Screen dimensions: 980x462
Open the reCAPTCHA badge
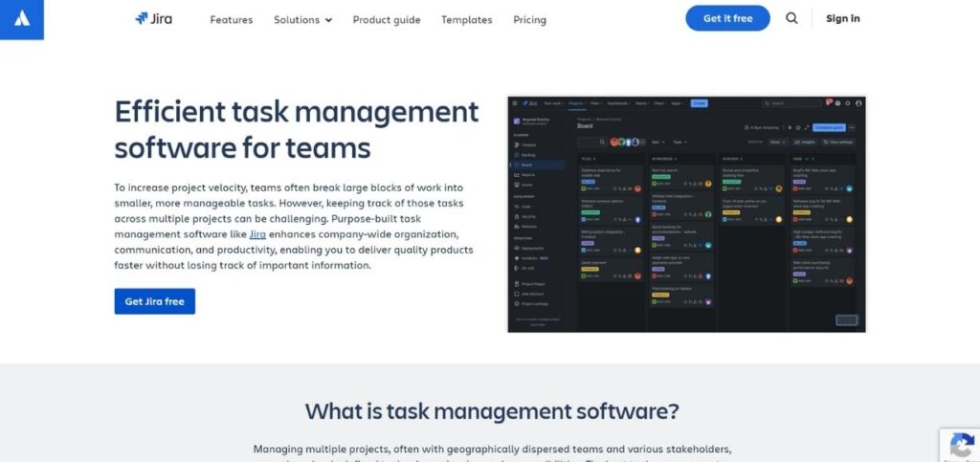point(960,445)
